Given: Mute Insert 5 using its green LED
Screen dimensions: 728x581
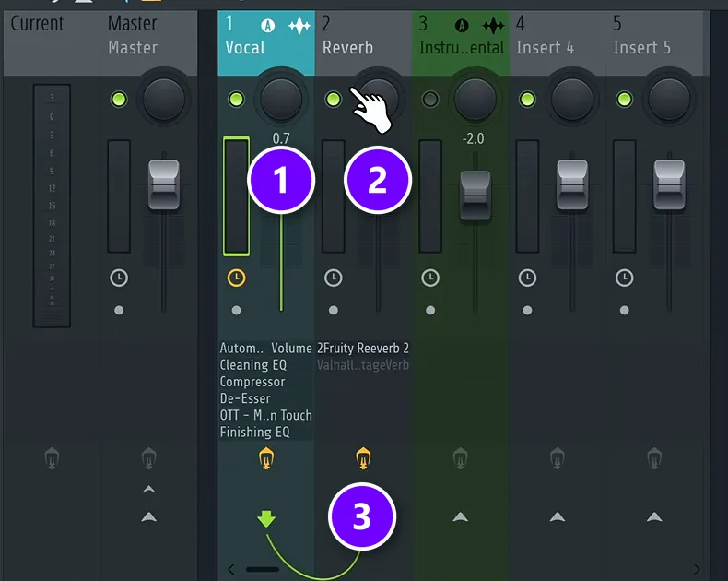Looking at the screenshot, I should pos(625,99).
